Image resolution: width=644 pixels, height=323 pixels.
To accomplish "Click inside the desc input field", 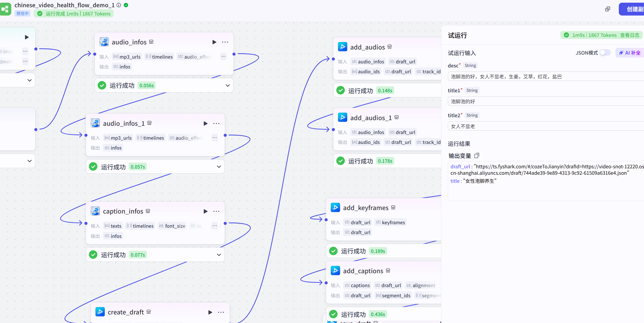I will coord(544,76).
